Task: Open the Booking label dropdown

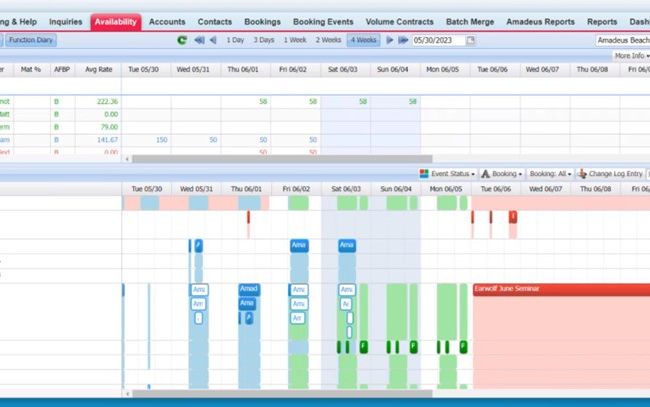Action: [502, 174]
